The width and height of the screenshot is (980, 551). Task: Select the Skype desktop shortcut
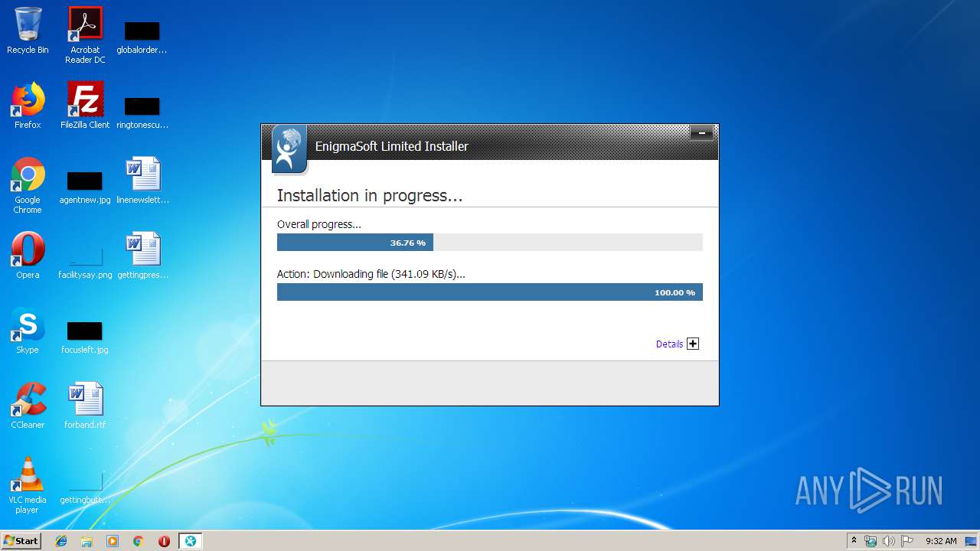(x=28, y=331)
